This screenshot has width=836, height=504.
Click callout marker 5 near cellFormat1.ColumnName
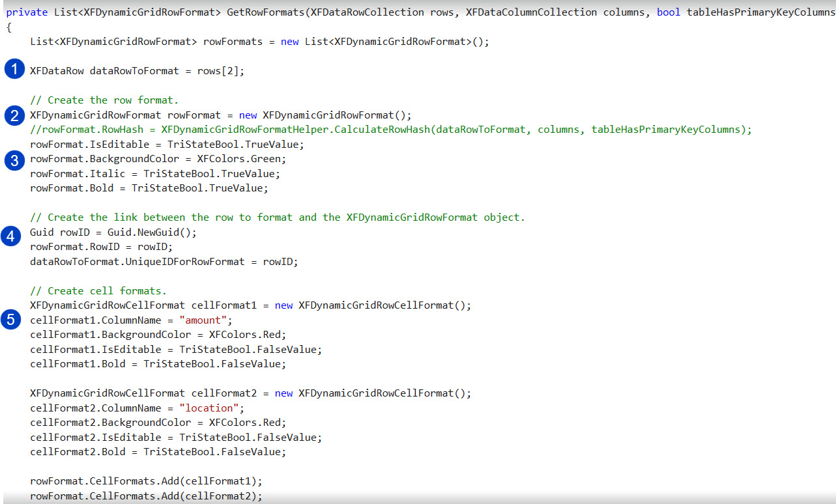tap(11, 319)
